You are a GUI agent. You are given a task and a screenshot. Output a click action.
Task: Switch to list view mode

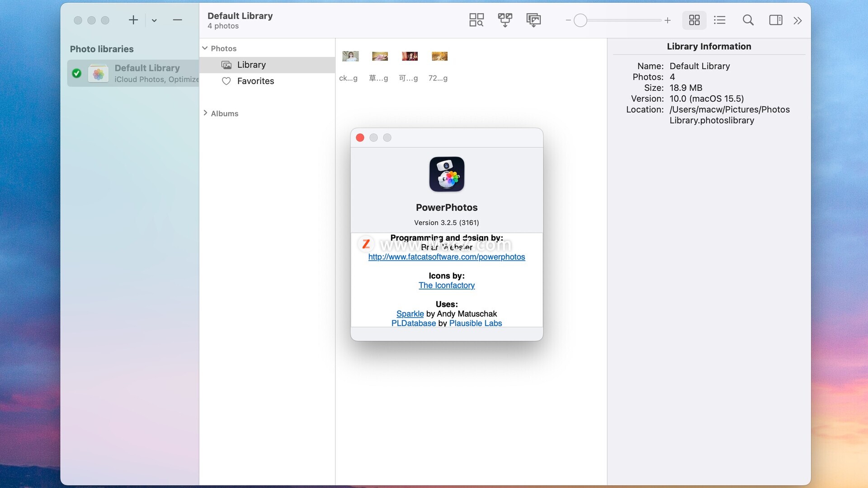[x=720, y=20]
